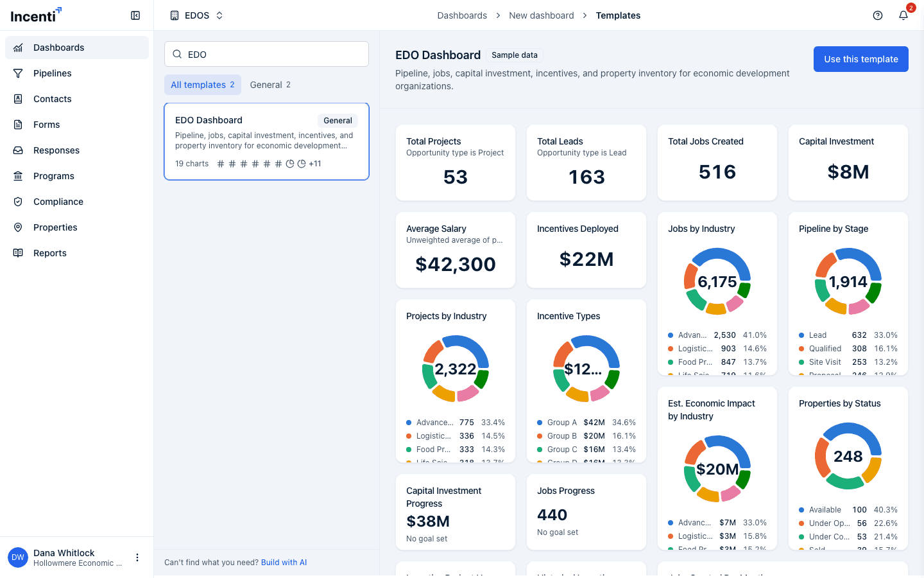The height and width of the screenshot is (578, 924).
Task: Open Forms in the sidebar
Action: pyautogui.click(x=77, y=125)
